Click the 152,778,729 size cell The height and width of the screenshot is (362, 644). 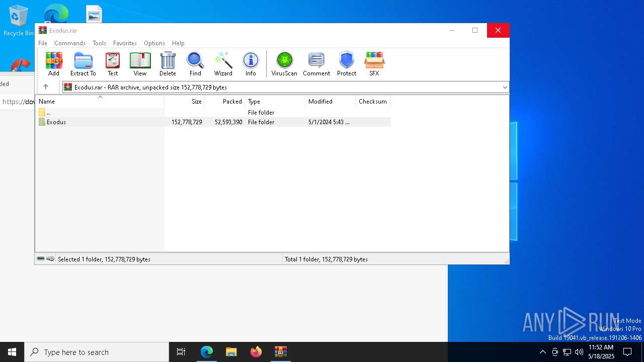tap(187, 122)
